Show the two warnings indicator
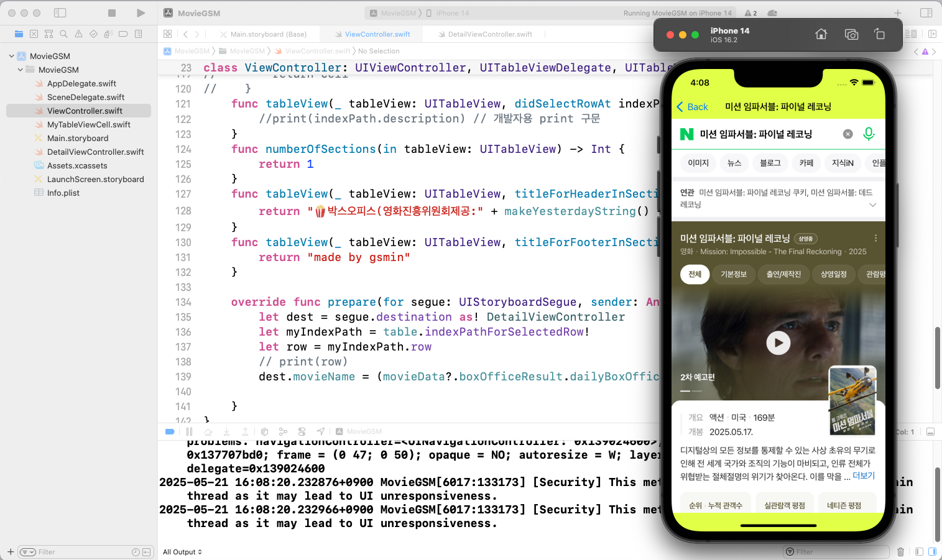Screen dimensions: 942x560 [x=751, y=13]
